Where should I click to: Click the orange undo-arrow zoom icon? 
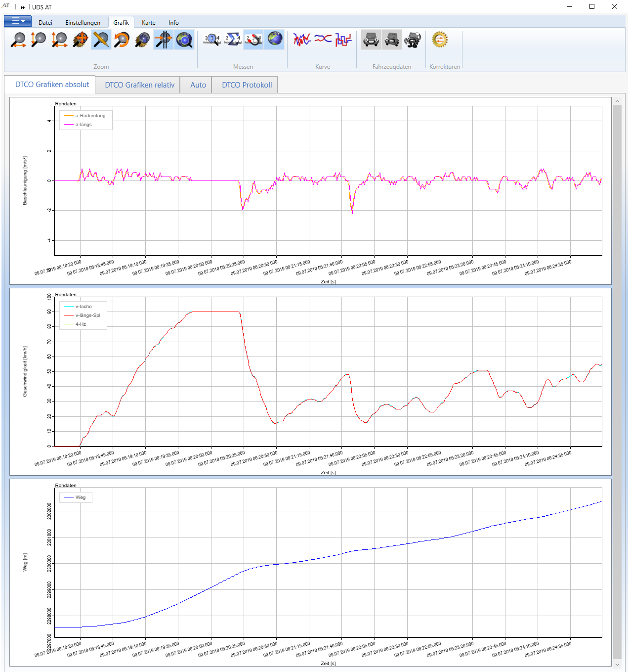122,40
